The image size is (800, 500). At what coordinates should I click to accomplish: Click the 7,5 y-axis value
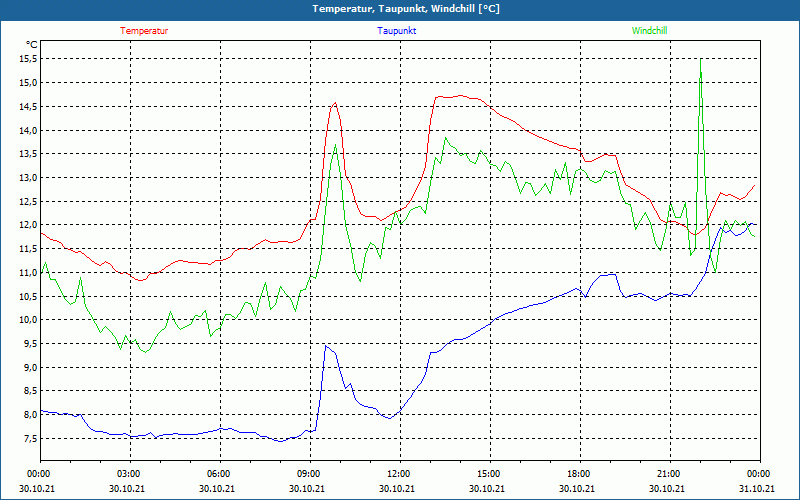click(31, 439)
